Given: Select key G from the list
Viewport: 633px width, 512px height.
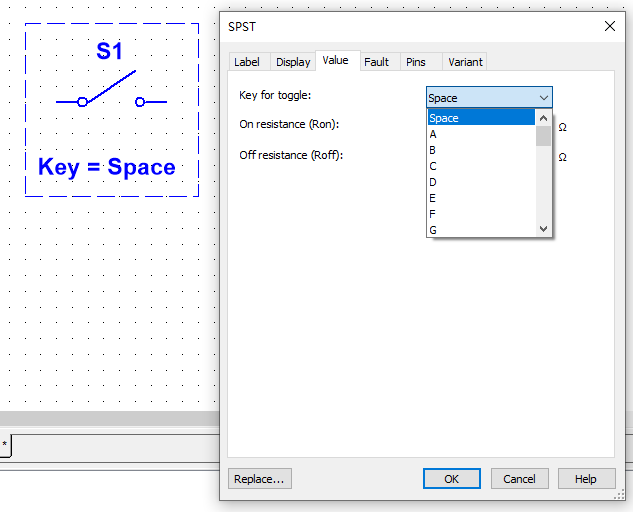Looking at the screenshot, I should (x=481, y=229).
